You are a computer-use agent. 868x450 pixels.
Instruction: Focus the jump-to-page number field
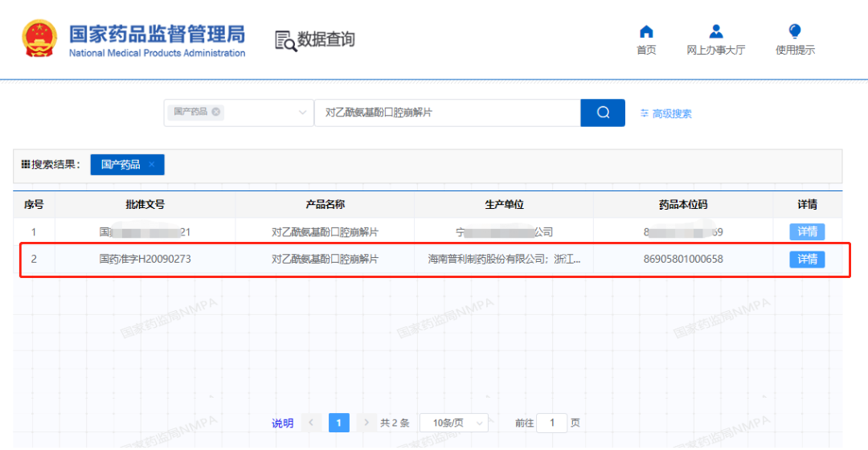(x=551, y=423)
